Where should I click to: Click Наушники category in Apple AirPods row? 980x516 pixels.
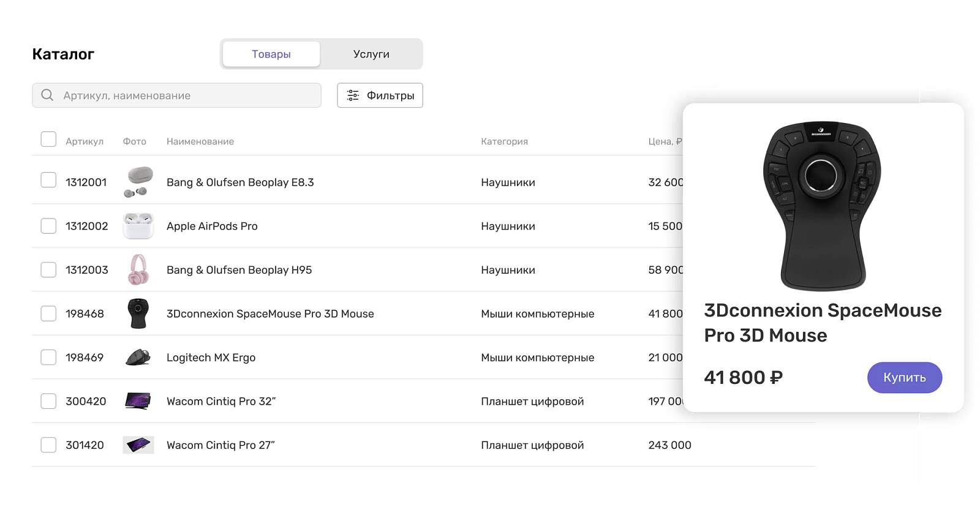508,226
